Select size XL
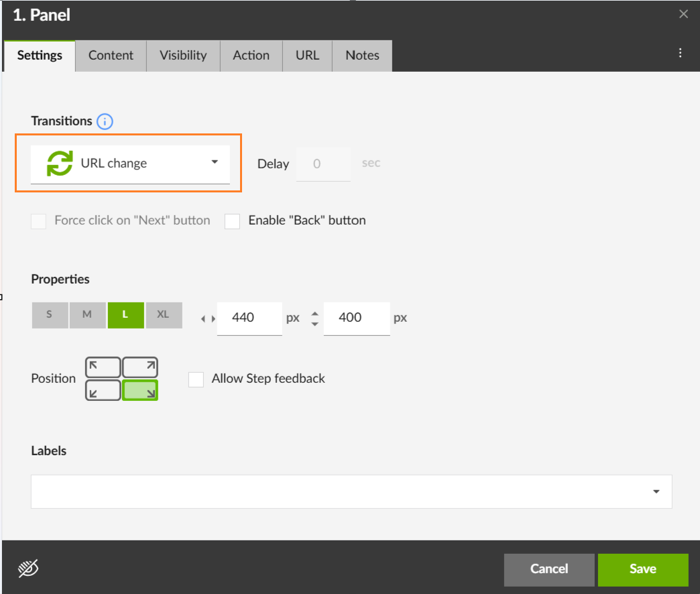The image size is (700, 594). 164,315
